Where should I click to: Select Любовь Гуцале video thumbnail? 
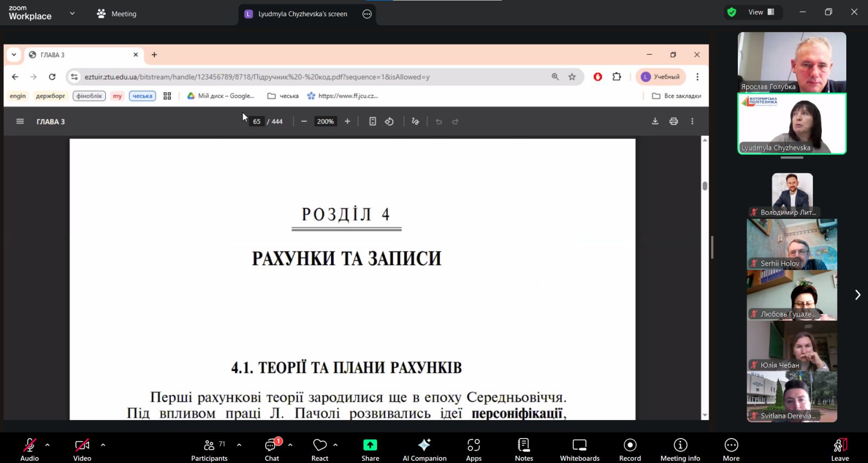[x=792, y=295]
